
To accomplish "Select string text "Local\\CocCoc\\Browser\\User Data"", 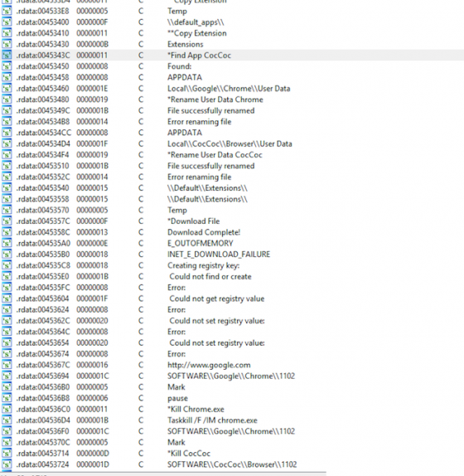I will pyautogui.click(x=230, y=143).
